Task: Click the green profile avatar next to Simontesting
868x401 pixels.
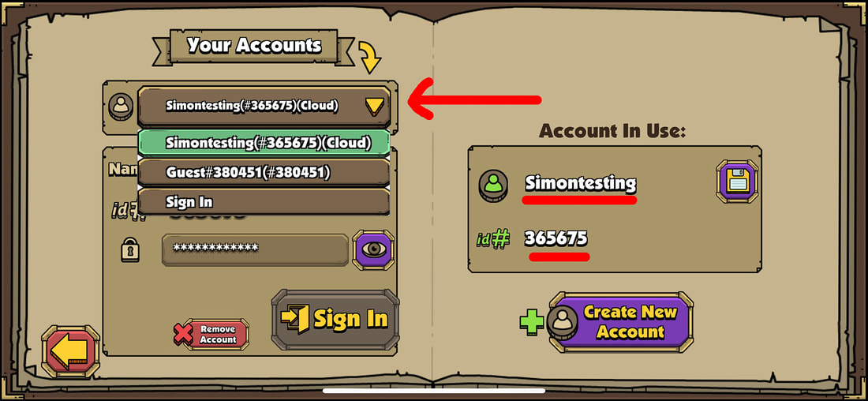Action: (492, 185)
